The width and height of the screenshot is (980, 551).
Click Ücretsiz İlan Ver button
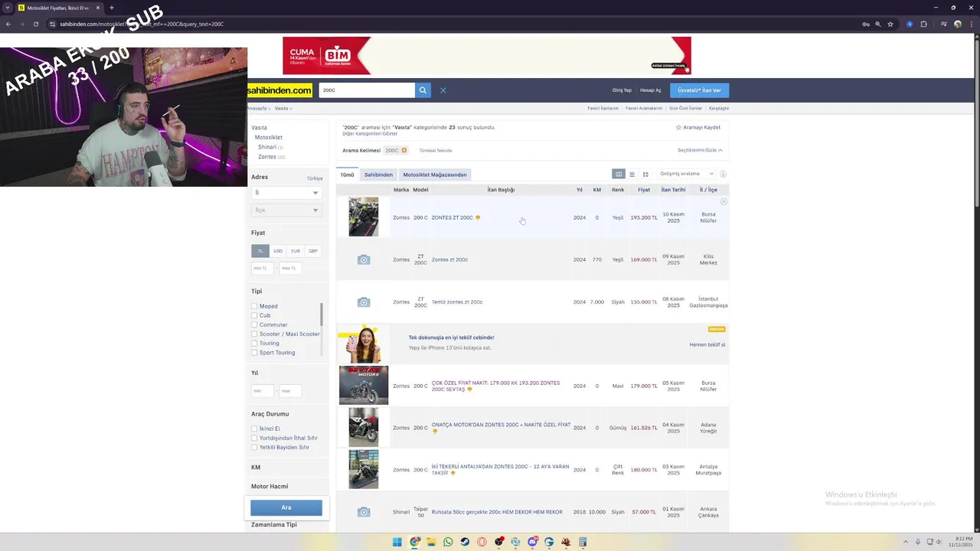tap(699, 90)
